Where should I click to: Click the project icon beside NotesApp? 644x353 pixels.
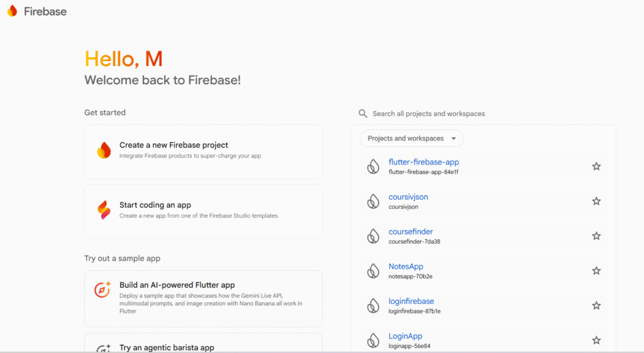(374, 271)
